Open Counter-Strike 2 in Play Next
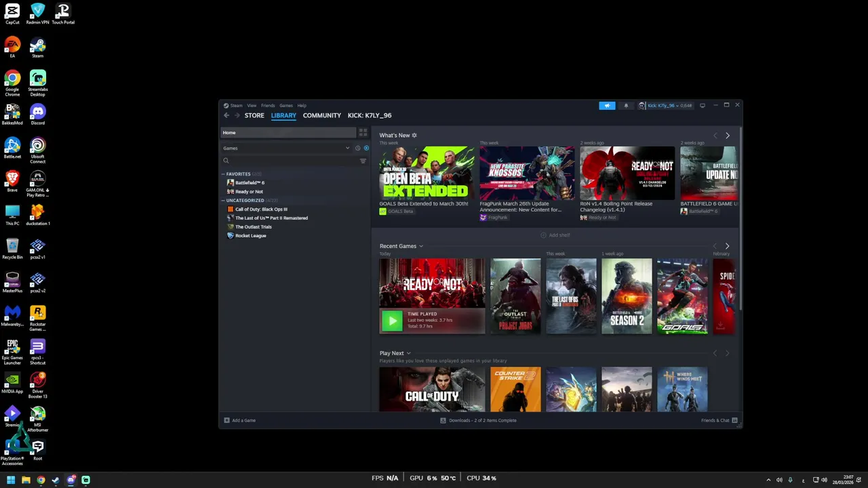This screenshot has width=868, height=488. click(516, 390)
